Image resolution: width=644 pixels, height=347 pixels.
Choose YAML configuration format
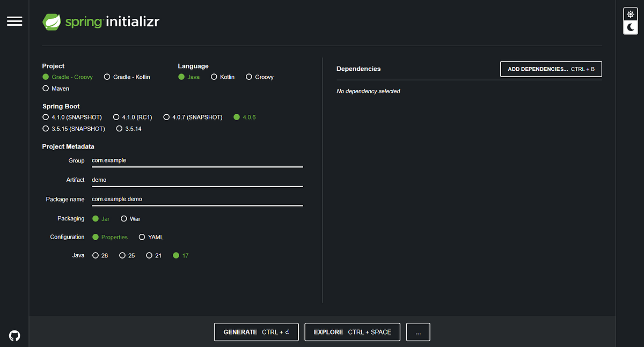pyautogui.click(x=151, y=237)
